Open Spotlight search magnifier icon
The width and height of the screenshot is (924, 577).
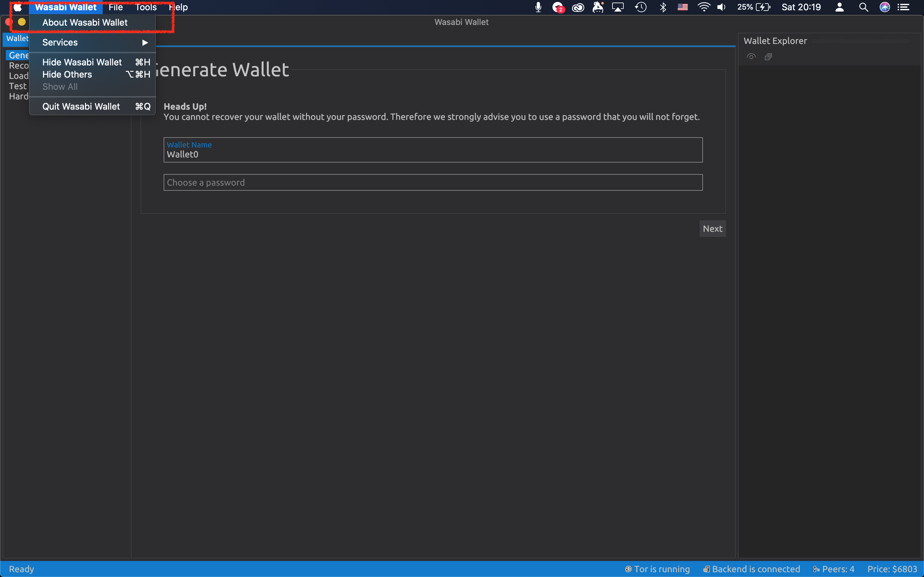863,7
